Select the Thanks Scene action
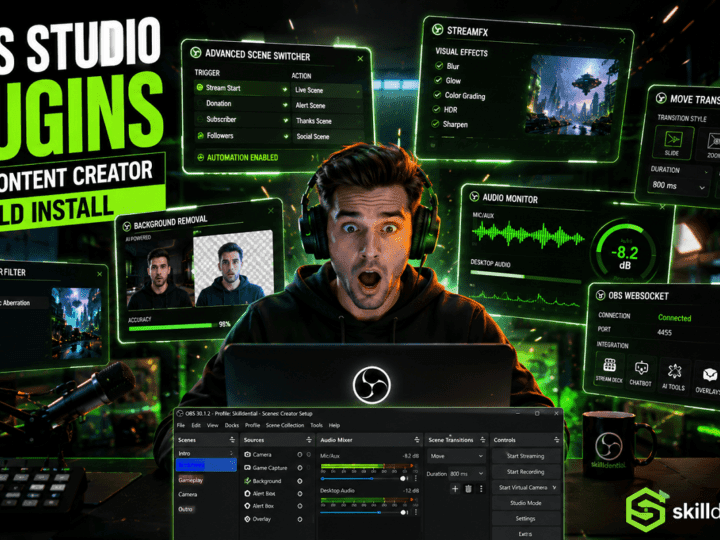The width and height of the screenshot is (720, 540). (x=327, y=121)
